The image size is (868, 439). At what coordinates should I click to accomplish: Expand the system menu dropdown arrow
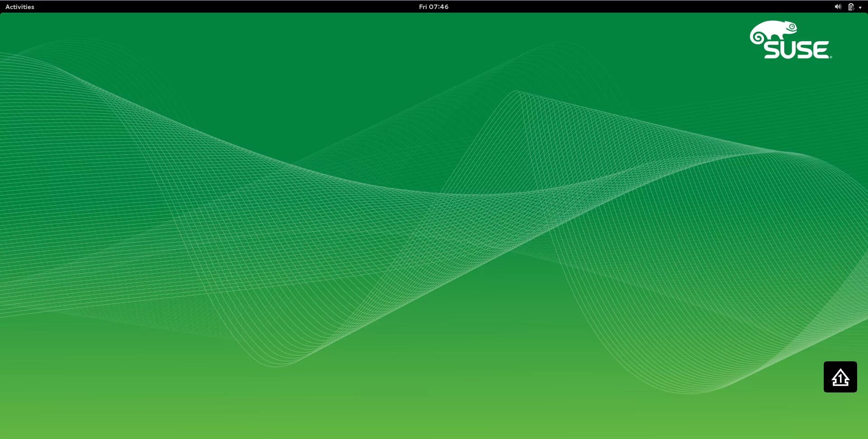[x=860, y=7]
